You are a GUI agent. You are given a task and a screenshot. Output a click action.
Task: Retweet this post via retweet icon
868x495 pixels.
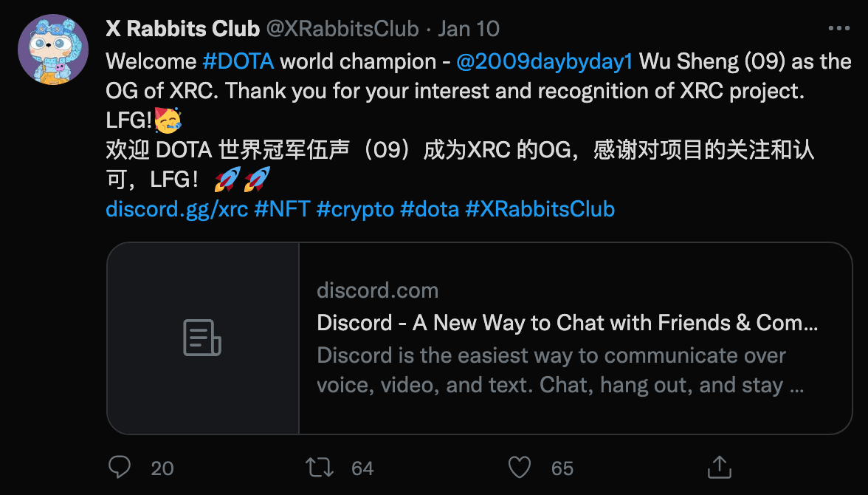click(x=320, y=467)
